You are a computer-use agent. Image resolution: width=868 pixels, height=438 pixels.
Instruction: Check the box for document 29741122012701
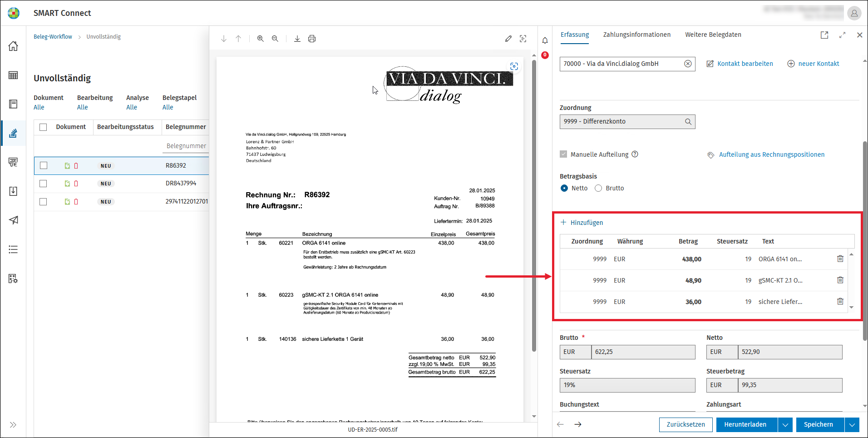point(43,202)
